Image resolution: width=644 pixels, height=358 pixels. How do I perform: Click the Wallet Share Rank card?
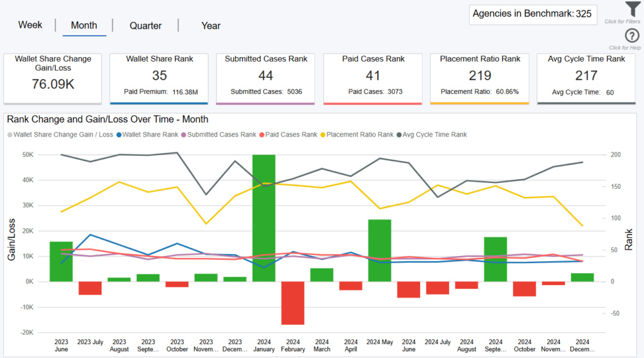(x=159, y=78)
